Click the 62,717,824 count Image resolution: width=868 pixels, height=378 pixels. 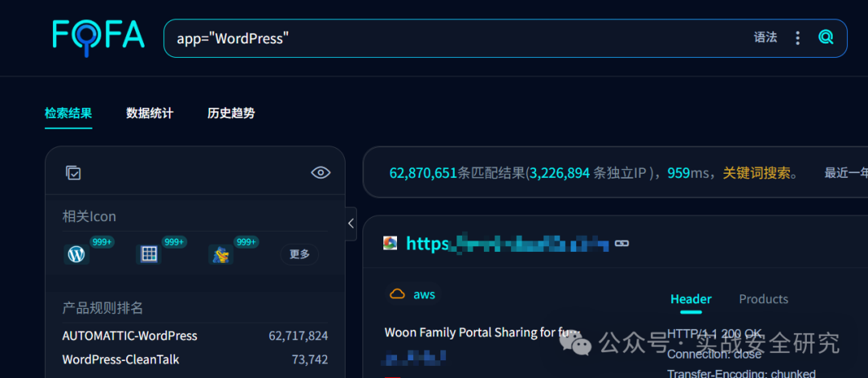click(298, 336)
